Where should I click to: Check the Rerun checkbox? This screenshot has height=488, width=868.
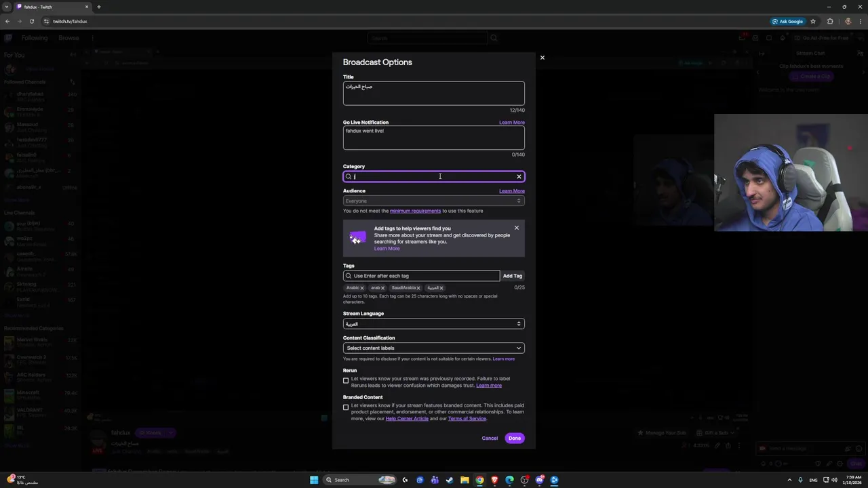346,380
